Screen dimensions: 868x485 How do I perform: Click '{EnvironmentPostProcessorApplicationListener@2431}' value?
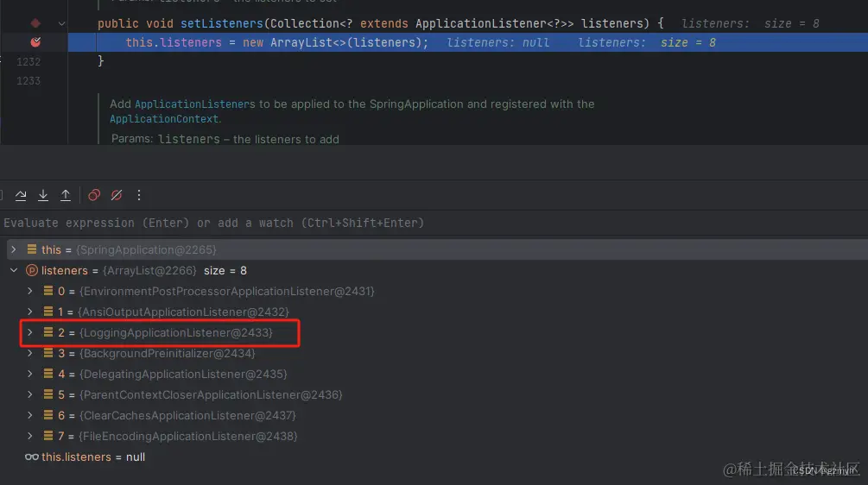227,291
